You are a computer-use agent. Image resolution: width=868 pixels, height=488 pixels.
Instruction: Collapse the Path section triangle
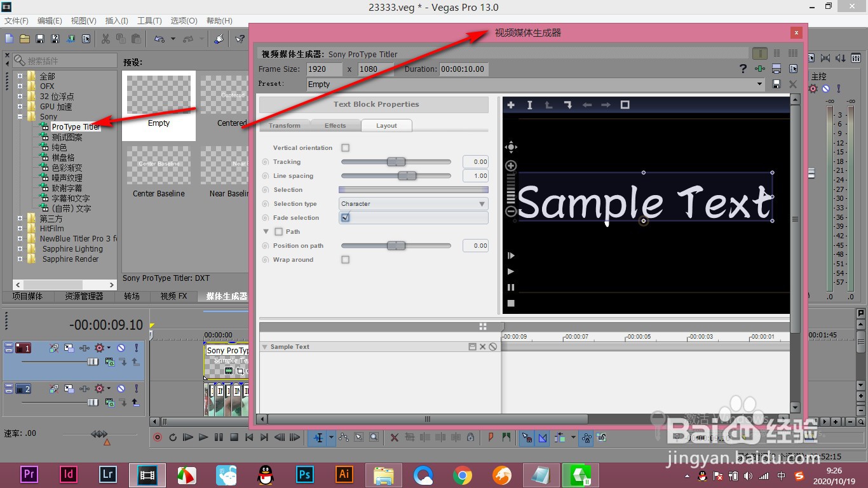tap(266, 231)
